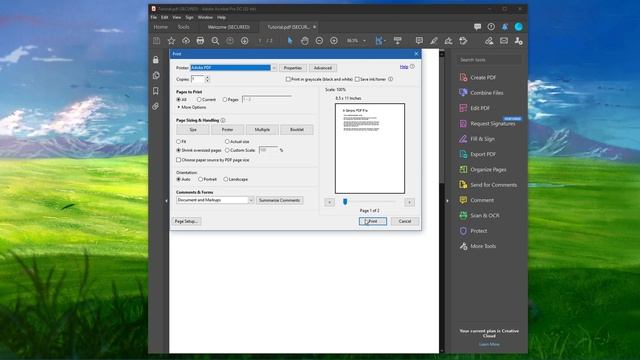Enable Print in grayscale checkbox
The image size is (640, 360).
288,79
